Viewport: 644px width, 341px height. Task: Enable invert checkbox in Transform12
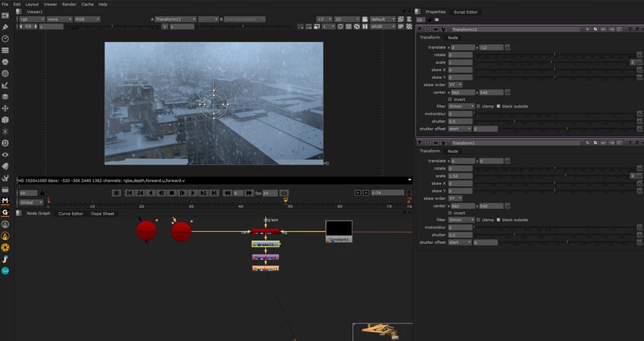(x=452, y=99)
